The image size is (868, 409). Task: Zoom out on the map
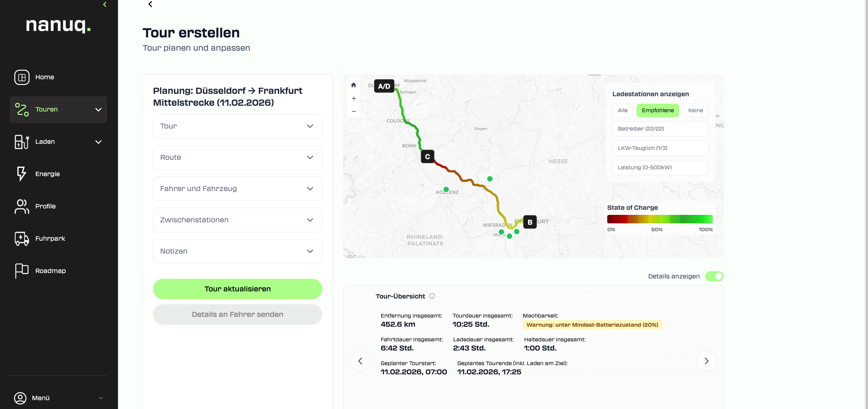354,111
